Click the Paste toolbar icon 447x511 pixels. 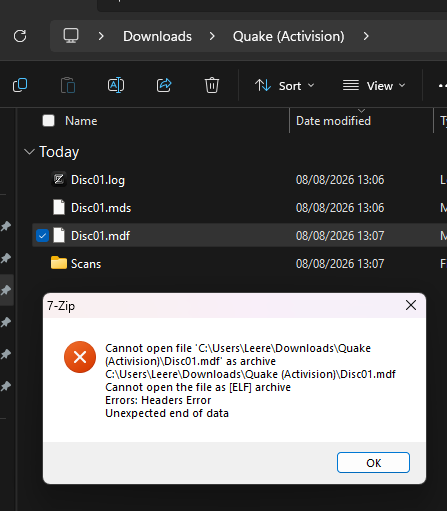[68, 85]
